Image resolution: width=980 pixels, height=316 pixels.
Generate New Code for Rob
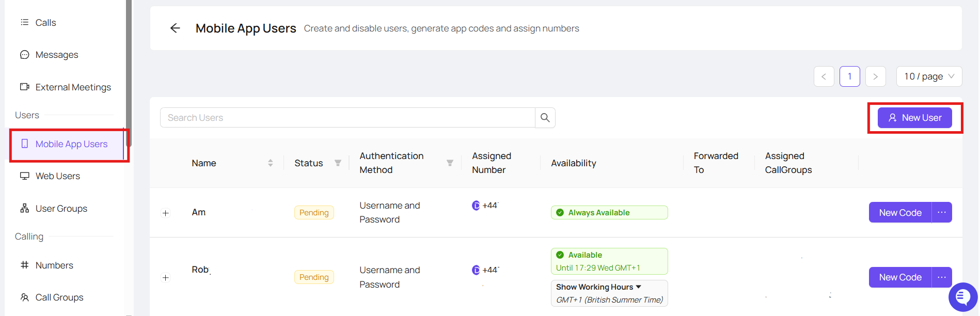pyautogui.click(x=900, y=277)
